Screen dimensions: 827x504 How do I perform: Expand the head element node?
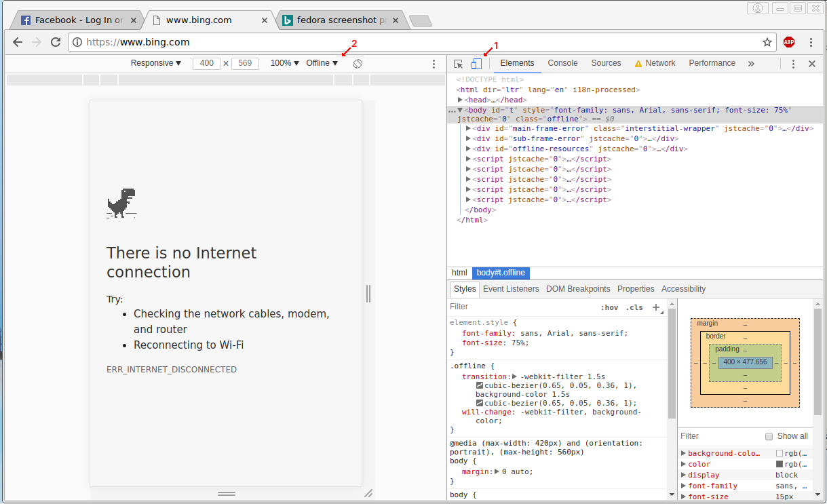[461, 100]
